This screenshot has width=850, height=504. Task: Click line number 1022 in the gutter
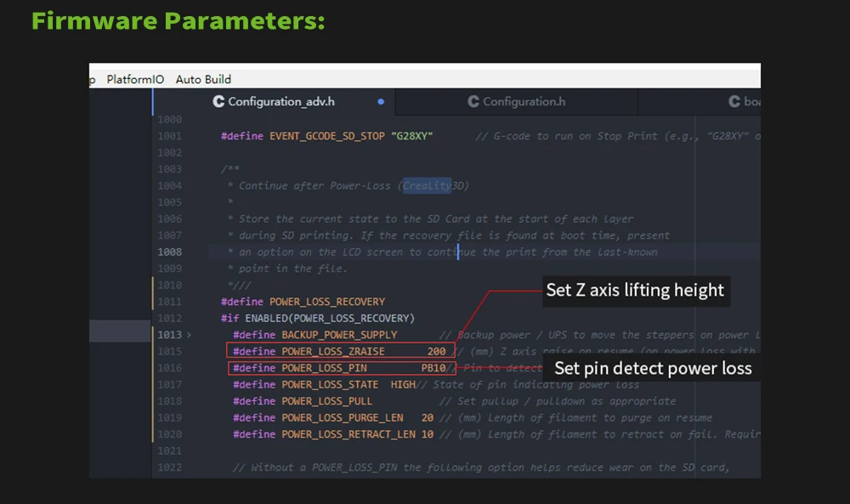click(x=170, y=467)
